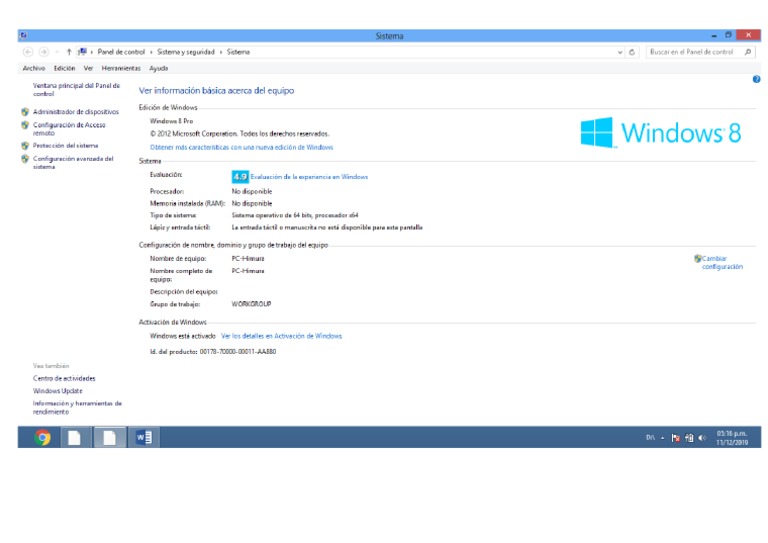This screenshot has width=768, height=543.
Task: Click the shield icon beside Configuración avanzada del sistema
Action: click(x=25, y=159)
